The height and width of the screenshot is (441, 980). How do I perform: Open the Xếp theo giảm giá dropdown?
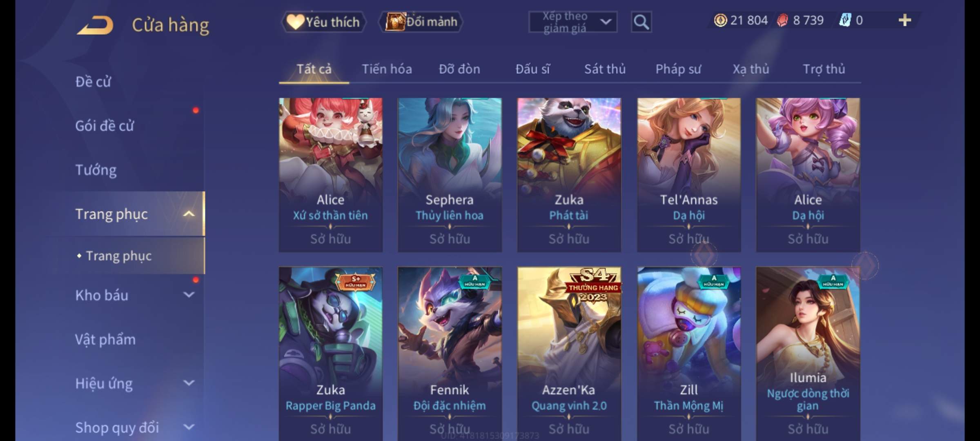[573, 22]
